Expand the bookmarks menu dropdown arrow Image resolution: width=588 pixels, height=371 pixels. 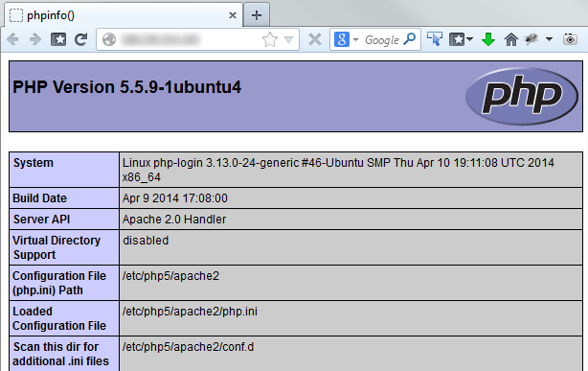(x=469, y=38)
